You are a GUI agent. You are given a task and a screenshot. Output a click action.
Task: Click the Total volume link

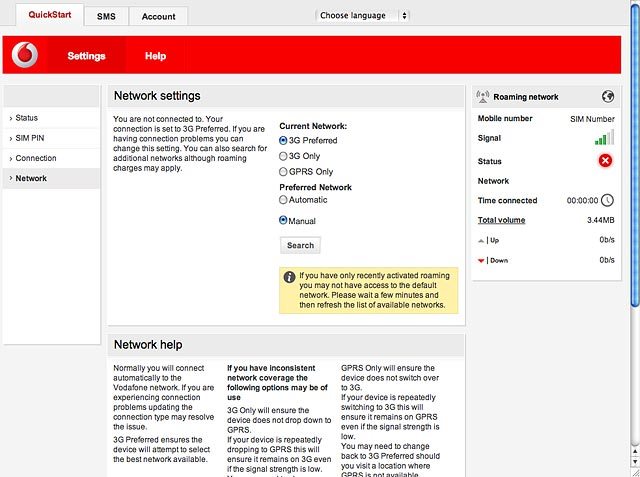[501, 220]
